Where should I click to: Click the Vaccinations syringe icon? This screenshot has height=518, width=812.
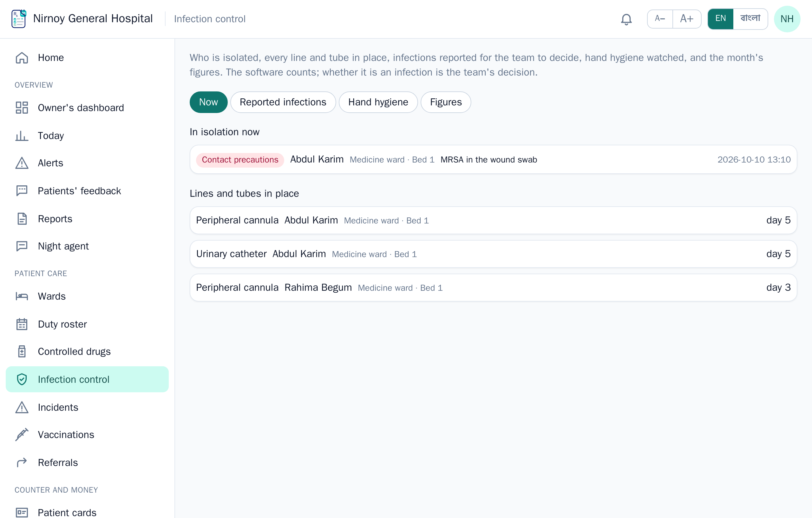22,435
